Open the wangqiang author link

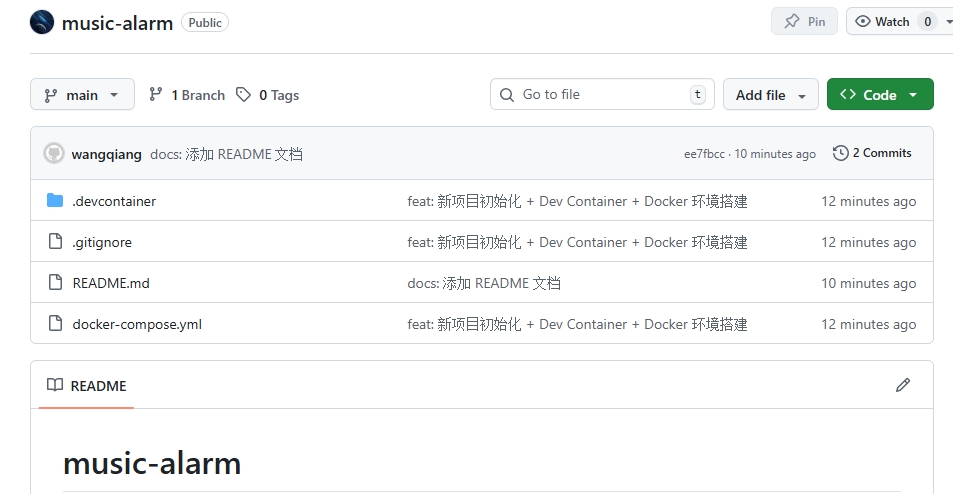tap(106, 154)
